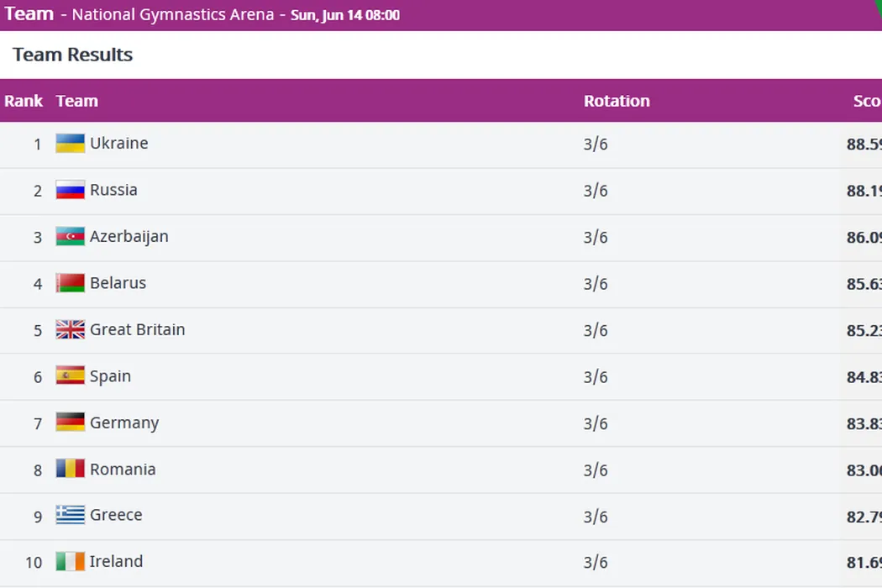
Task: Sort by the Team column header
Action: pyautogui.click(x=77, y=101)
